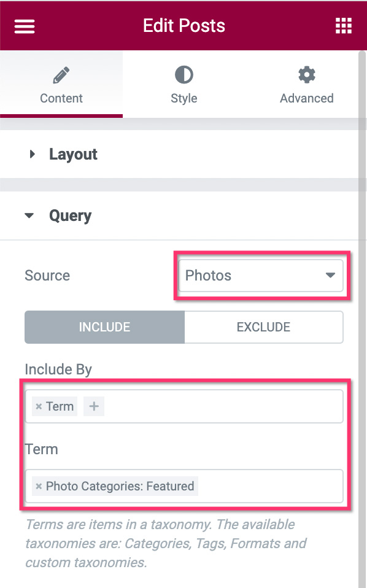
Task: Remove the Term tag from Include By
Action: (38, 406)
